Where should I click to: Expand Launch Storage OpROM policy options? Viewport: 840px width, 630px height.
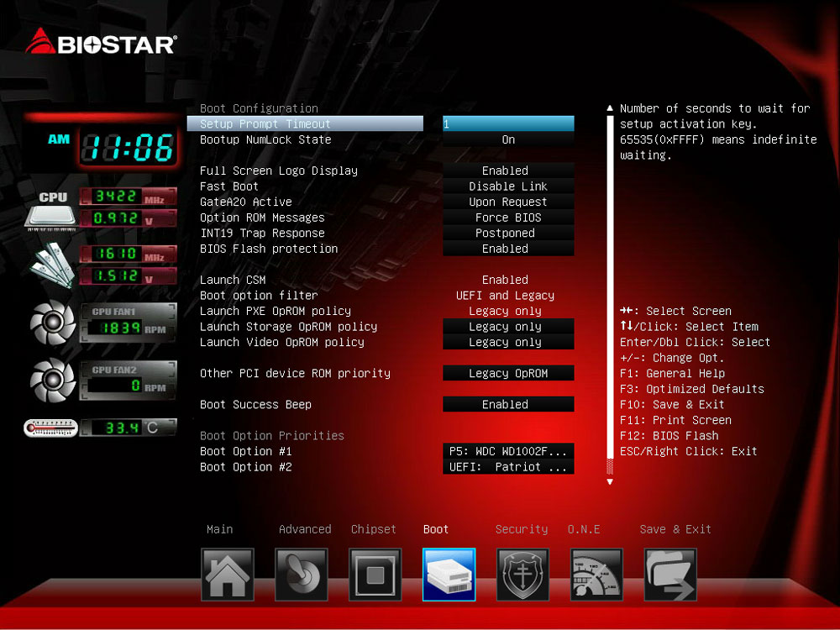click(508, 327)
